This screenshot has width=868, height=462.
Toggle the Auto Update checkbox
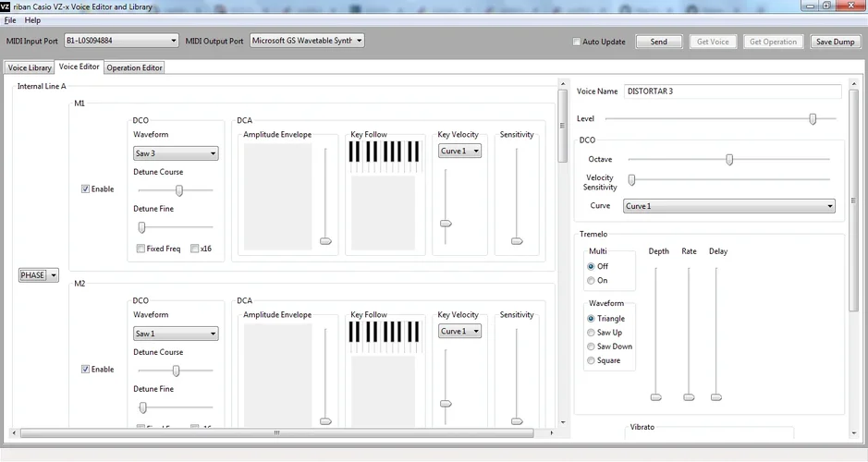click(578, 42)
